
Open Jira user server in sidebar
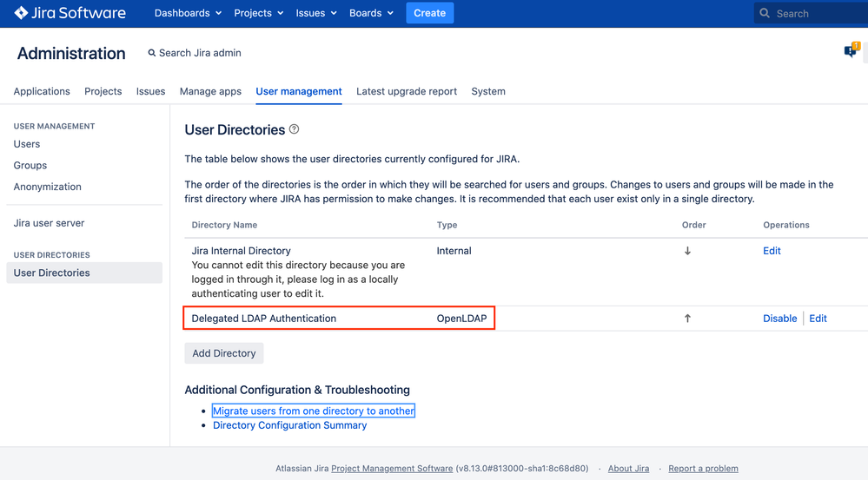pos(49,223)
